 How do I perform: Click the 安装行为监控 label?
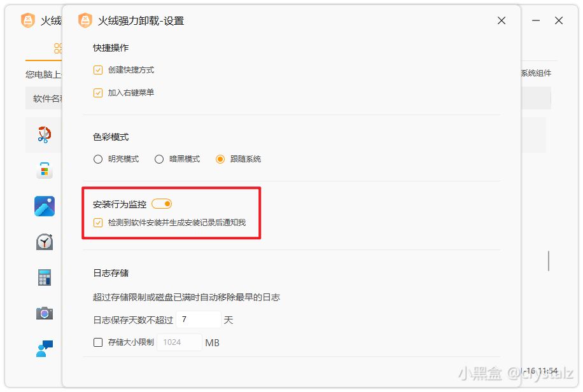pyautogui.click(x=120, y=204)
